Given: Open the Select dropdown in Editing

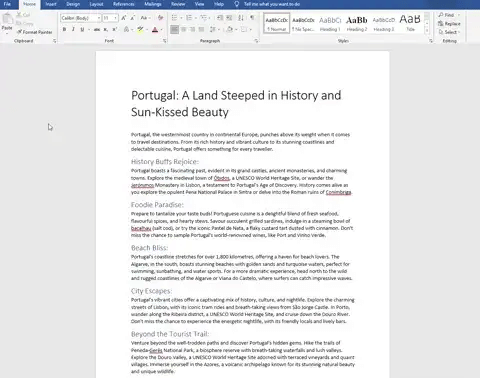Looking at the screenshot, I should tap(449, 32).
